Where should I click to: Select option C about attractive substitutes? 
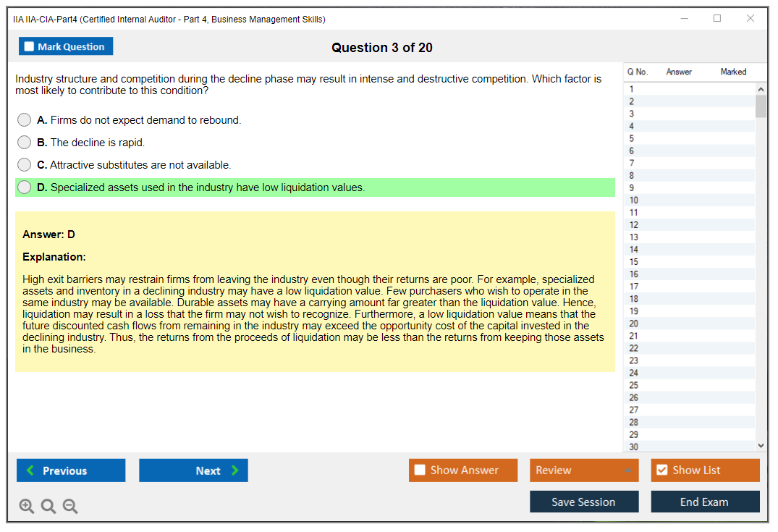[25, 165]
